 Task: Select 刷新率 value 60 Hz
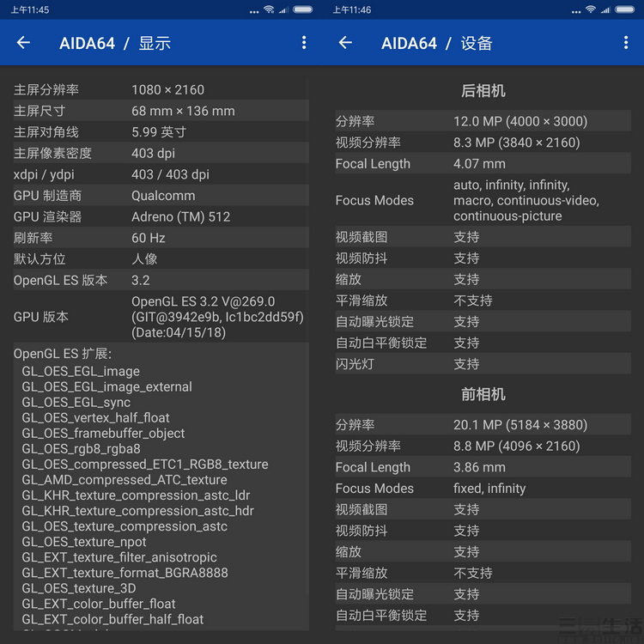[x=149, y=238]
